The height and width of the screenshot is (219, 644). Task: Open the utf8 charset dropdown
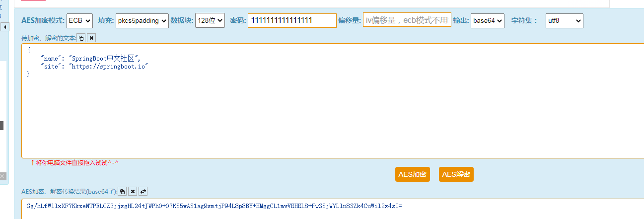565,20
